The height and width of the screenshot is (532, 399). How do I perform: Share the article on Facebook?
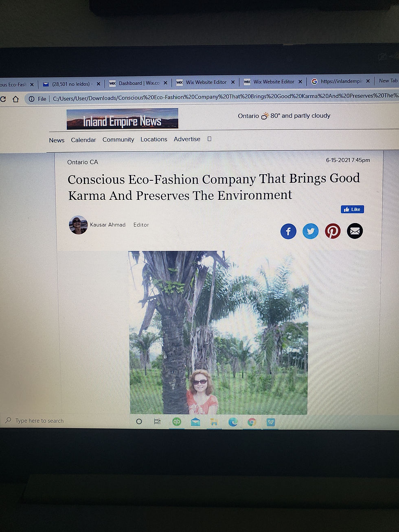[x=288, y=231]
